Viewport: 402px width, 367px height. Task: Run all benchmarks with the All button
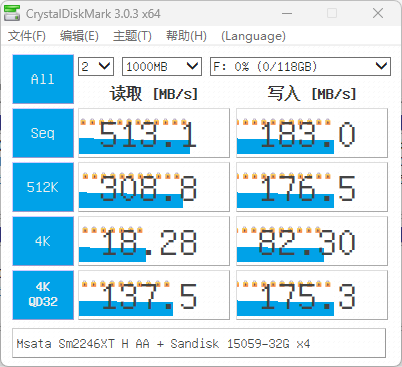coord(43,79)
